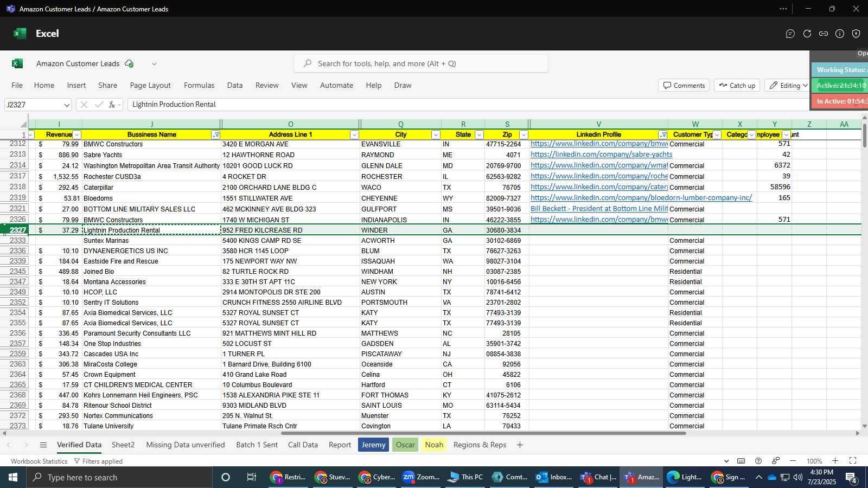Open the Draw ribbon tab
Image resolution: width=868 pixels, height=488 pixels.
pyautogui.click(x=403, y=85)
